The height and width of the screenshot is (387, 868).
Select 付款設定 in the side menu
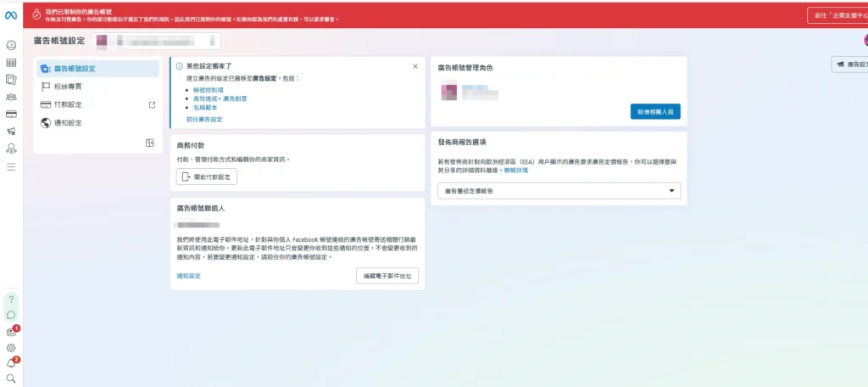98,104
